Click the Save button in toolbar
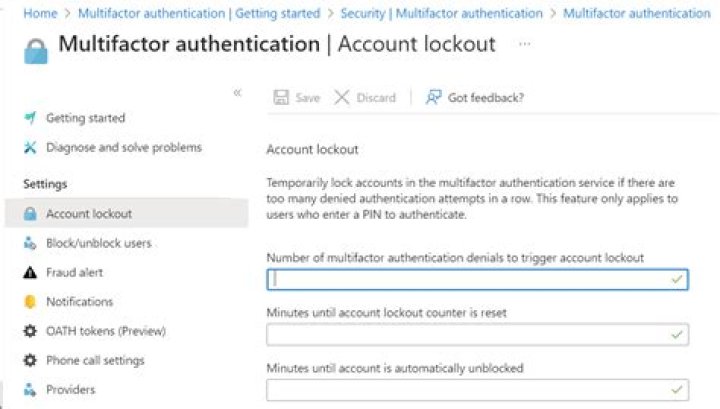The height and width of the screenshot is (409, 720). point(296,97)
